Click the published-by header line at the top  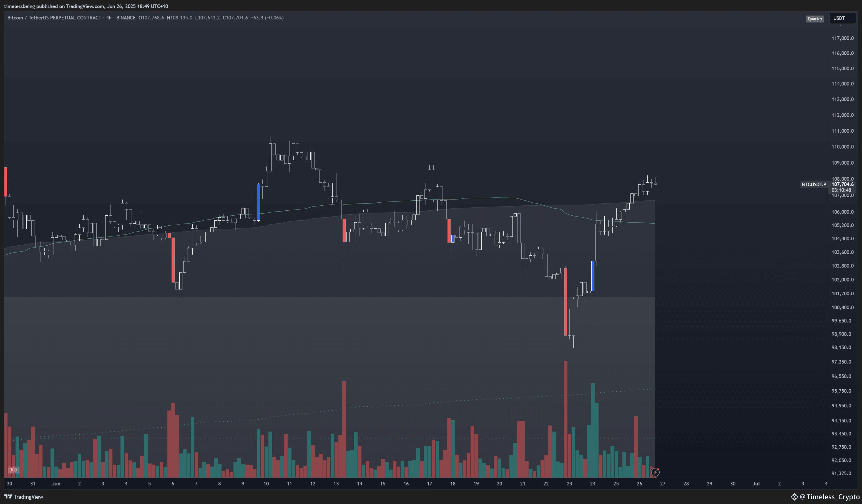point(86,6)
